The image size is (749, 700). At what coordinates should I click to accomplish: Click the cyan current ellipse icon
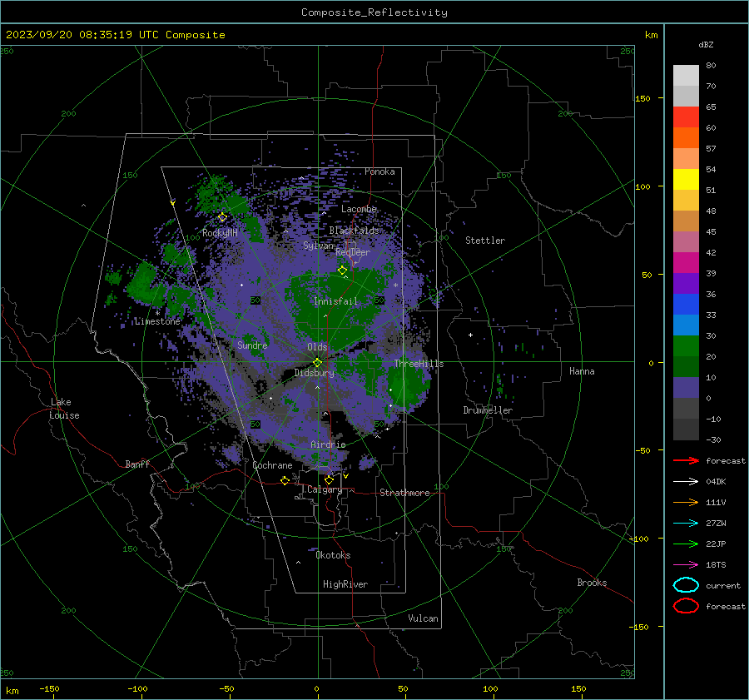click(x=686, y=585)
